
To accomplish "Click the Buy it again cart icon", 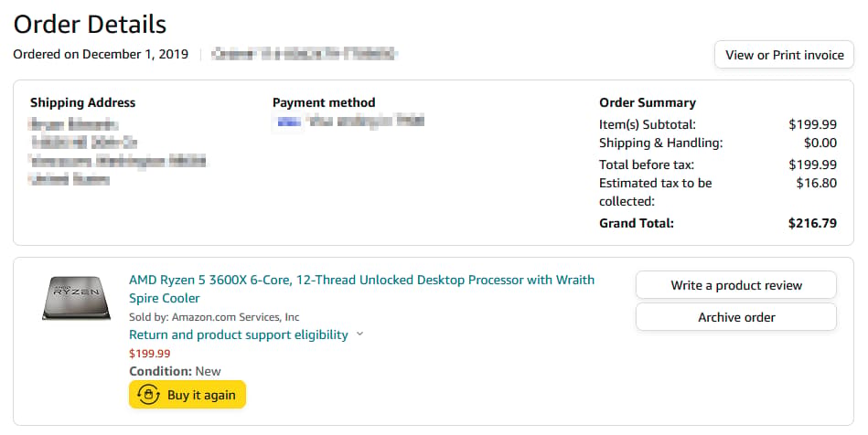I will coord(148,395).
